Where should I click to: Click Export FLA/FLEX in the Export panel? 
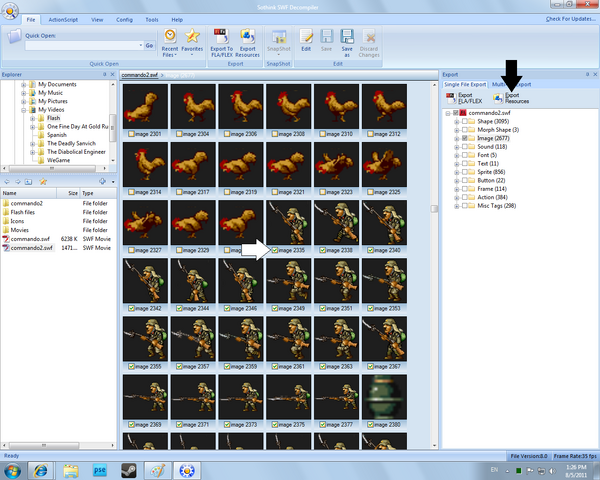pos(464,98)
